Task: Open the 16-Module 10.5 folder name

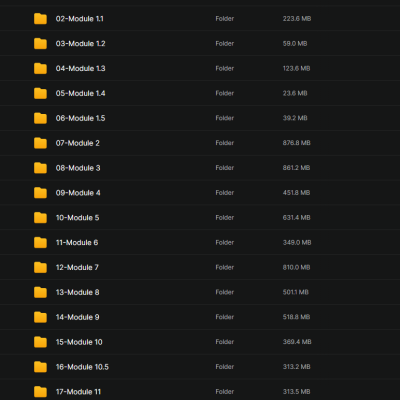Action: click(82, 367)
